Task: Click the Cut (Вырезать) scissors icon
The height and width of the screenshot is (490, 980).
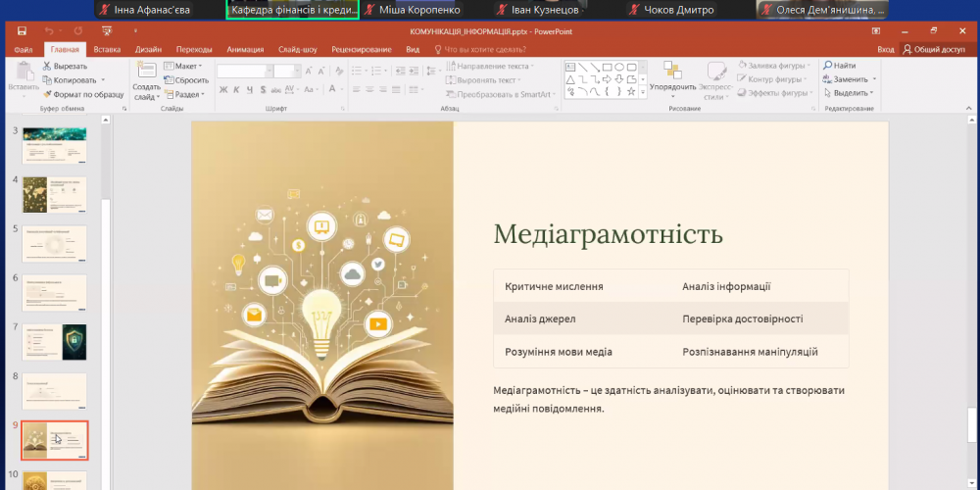Action: [47, 66]
